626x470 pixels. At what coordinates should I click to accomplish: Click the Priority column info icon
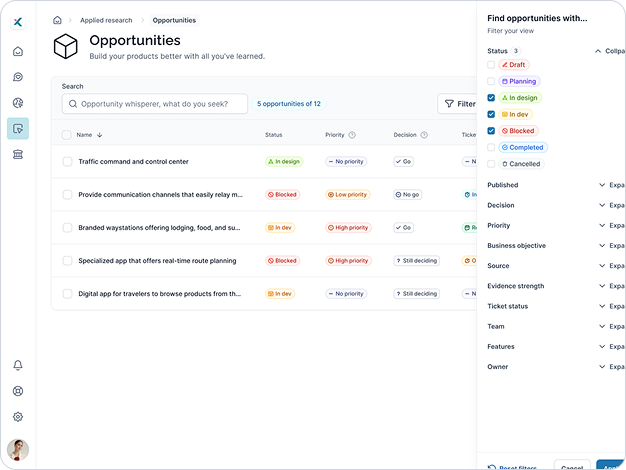pyautogui.click(x=352, y=135)
